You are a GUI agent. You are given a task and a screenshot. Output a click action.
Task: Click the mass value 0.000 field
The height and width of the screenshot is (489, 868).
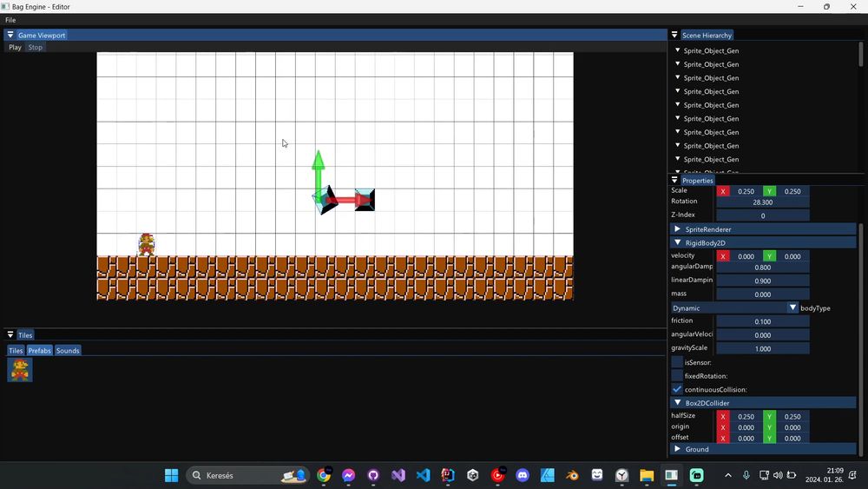click(x=763, y=294)
